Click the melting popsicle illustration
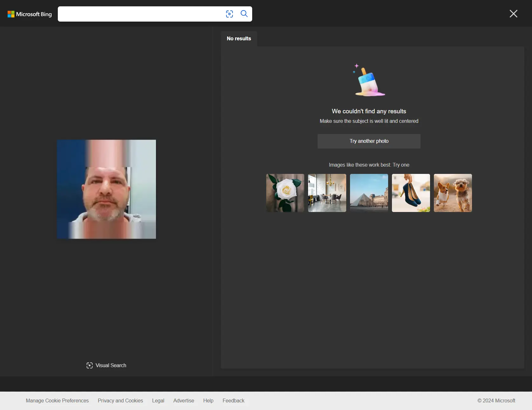The image size is (532, 410). pyautogui.click(x=369, y=81)
